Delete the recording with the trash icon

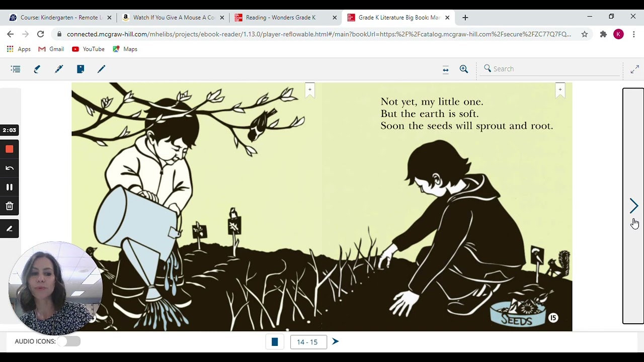click(x=9, y=206)
